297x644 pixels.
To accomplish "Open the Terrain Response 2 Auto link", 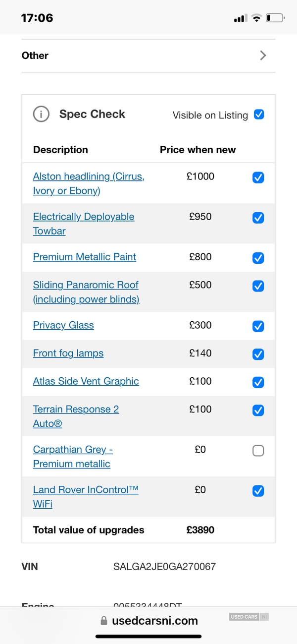I will pos(76,416).
